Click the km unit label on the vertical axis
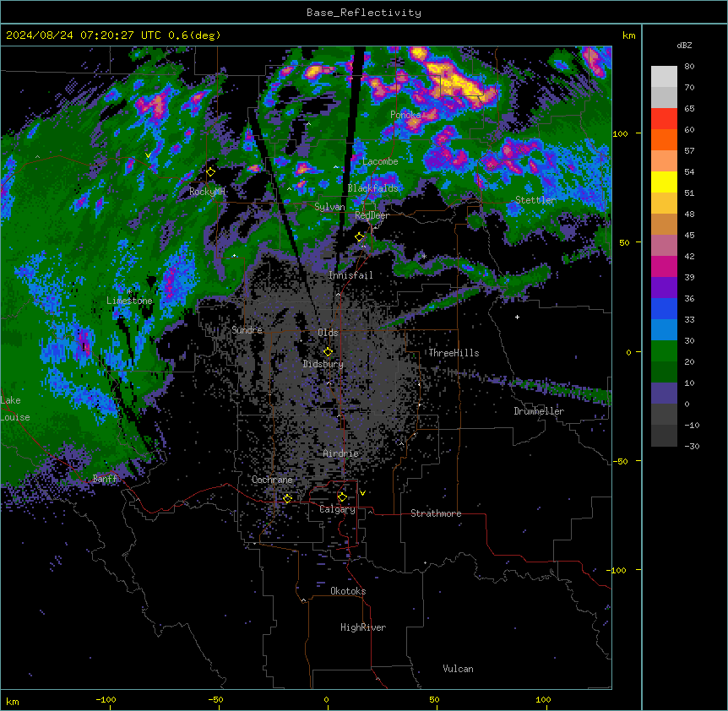728x711 pixels. (x=629, y=35)
